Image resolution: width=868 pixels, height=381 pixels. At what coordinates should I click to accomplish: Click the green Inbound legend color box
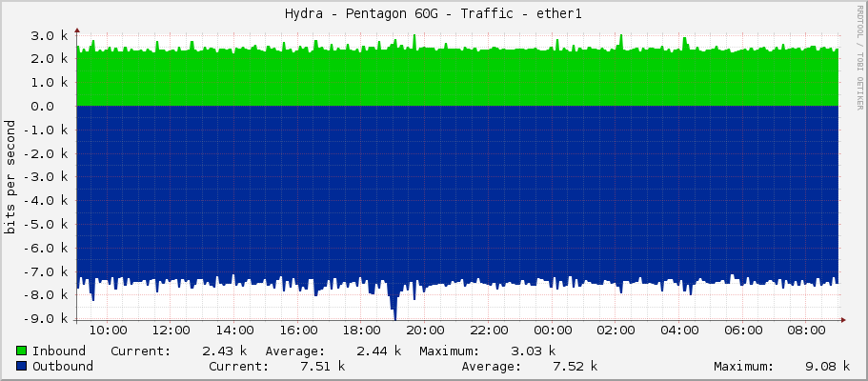coord(22,351)
